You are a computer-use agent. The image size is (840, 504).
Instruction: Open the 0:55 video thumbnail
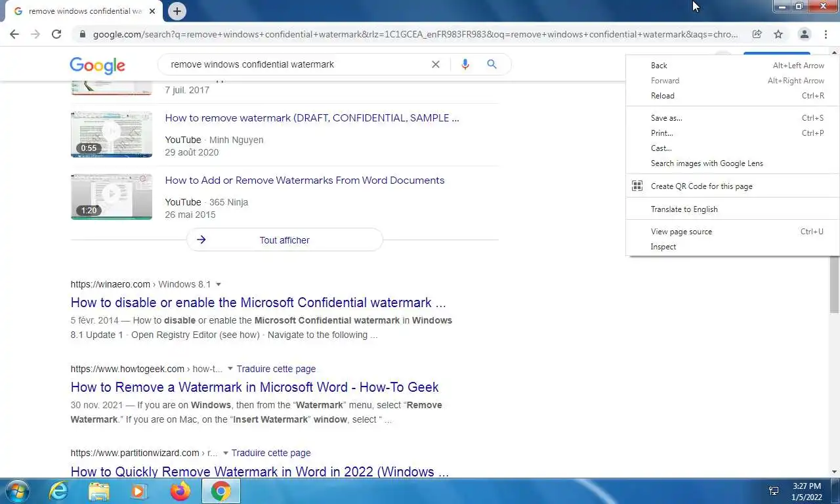coord(112,134)
